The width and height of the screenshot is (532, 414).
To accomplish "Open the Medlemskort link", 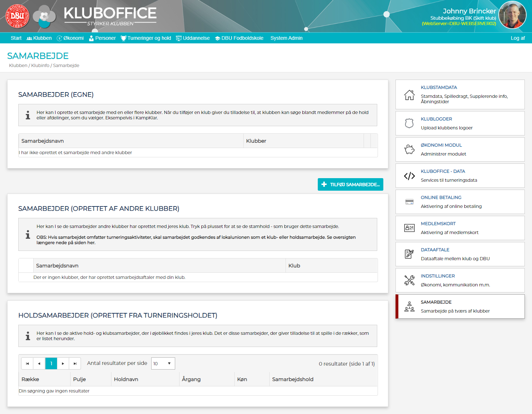I will 438,224.
